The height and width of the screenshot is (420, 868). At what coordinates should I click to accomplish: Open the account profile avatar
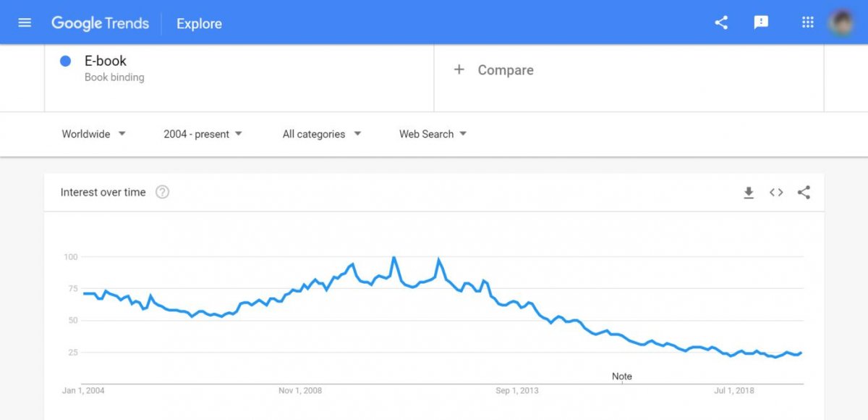(x=841, y=22)
